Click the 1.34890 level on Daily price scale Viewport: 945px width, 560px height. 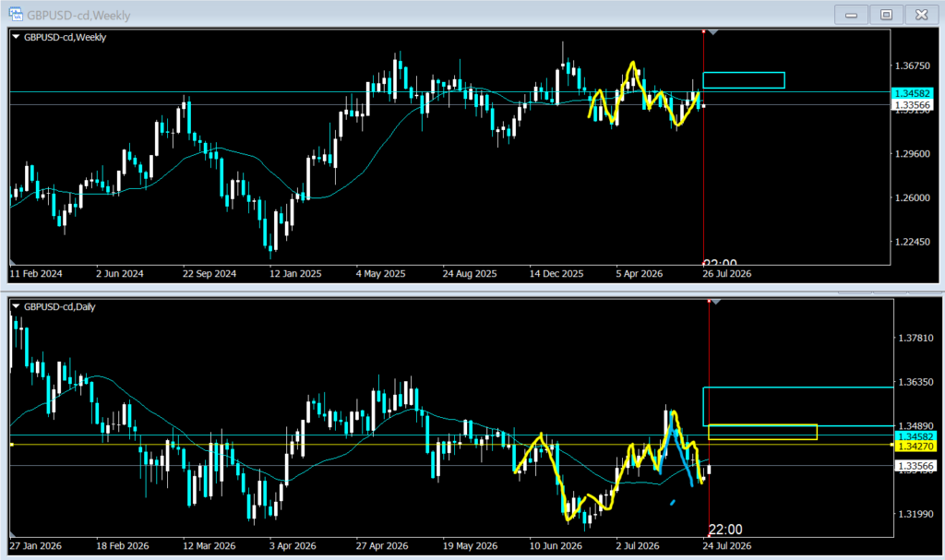(915, 426)
